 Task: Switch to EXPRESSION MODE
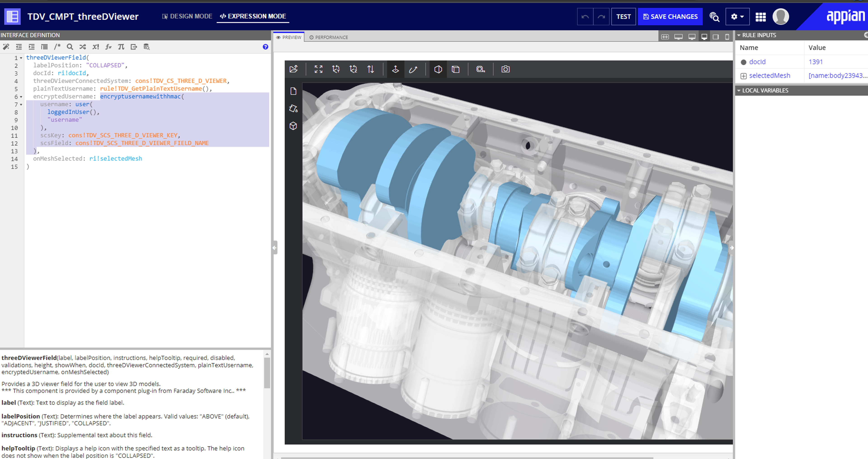pos(253,16)
